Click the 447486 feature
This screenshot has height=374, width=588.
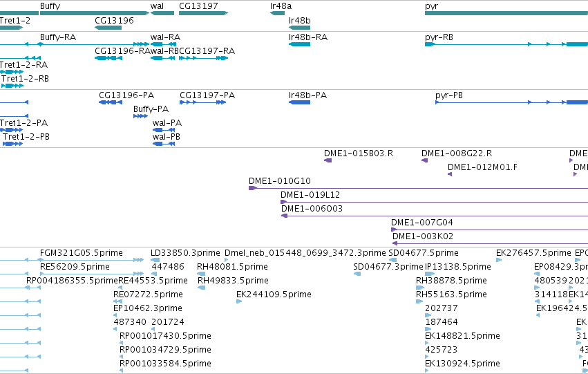[x=154, y=274]
